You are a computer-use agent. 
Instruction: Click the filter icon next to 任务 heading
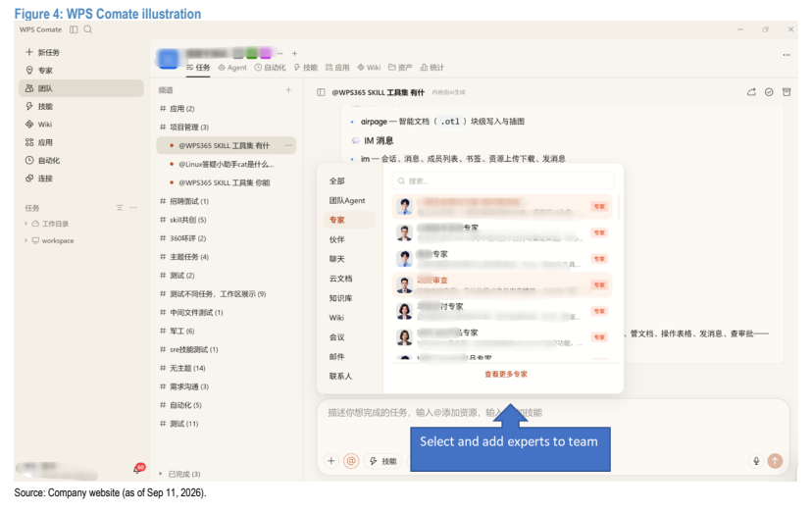120,208
